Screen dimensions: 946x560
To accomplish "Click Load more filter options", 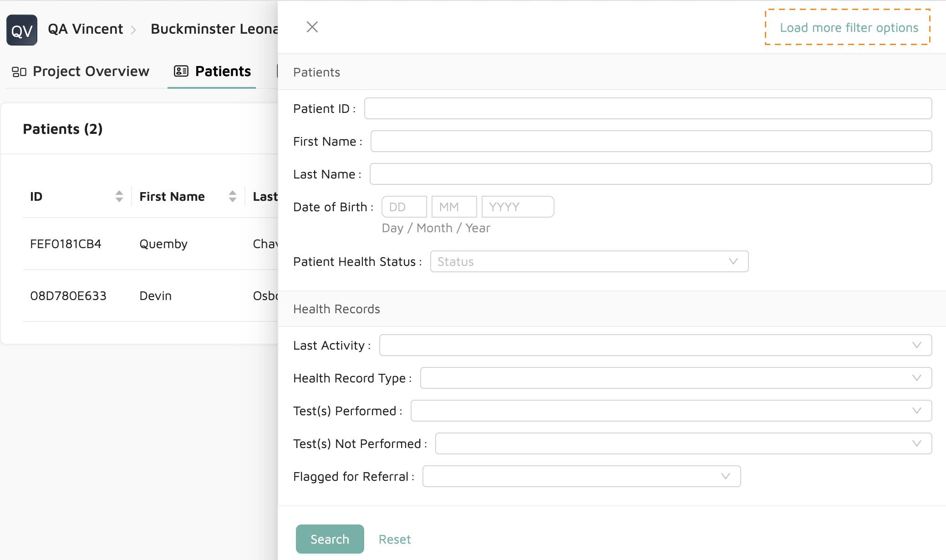I will (849, 27).
